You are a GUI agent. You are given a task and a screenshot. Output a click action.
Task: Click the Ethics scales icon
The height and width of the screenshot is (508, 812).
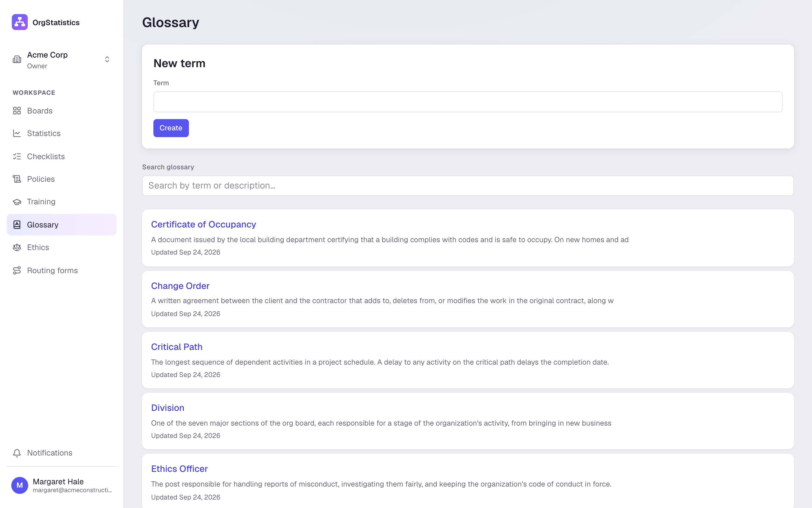pyautogui.click(x=17, y=247)
